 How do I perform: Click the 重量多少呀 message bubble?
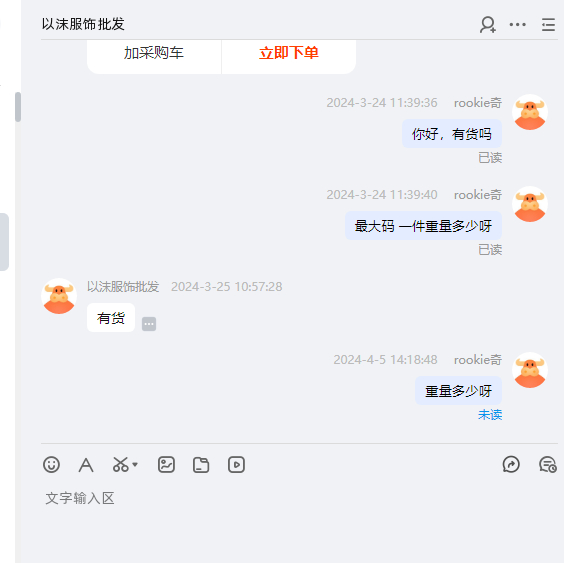pyautogui.click(x=458, y=391)
